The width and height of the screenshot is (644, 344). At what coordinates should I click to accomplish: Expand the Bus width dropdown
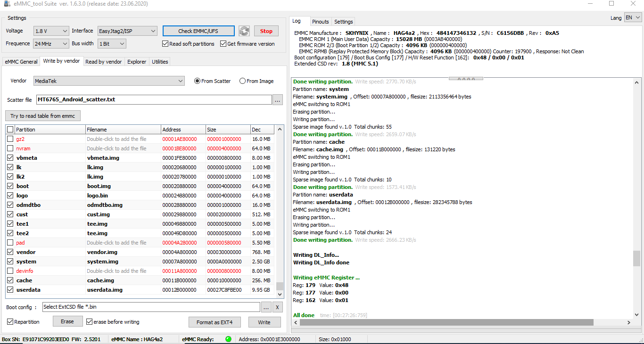(112, 44)
